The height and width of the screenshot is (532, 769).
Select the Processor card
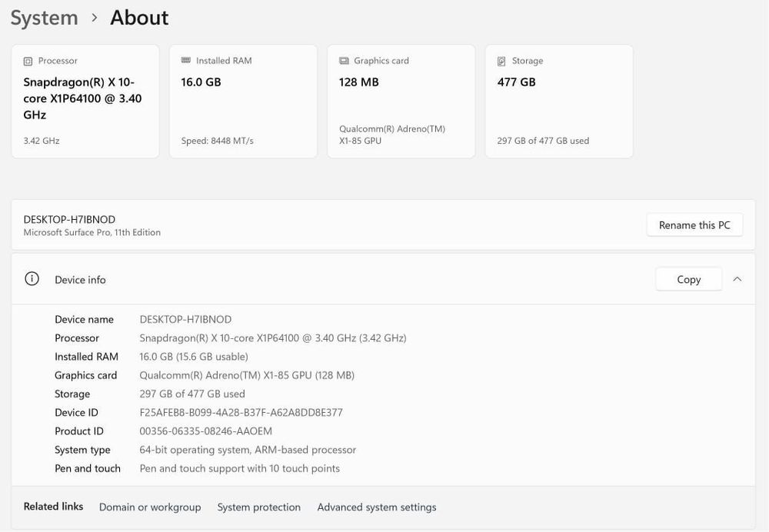pyautogui.click(x=85, y=101)
